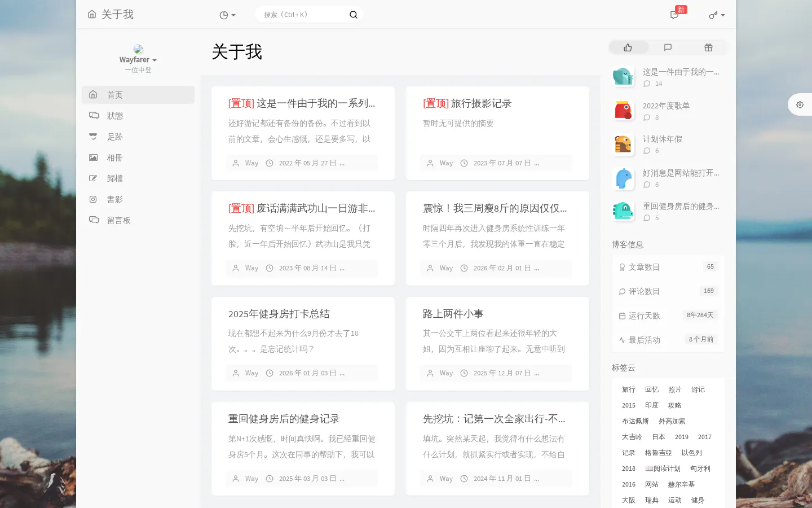Open post 2025年健身房打卡总结
The width and height of the screenshot is (812, 508).
279,314
